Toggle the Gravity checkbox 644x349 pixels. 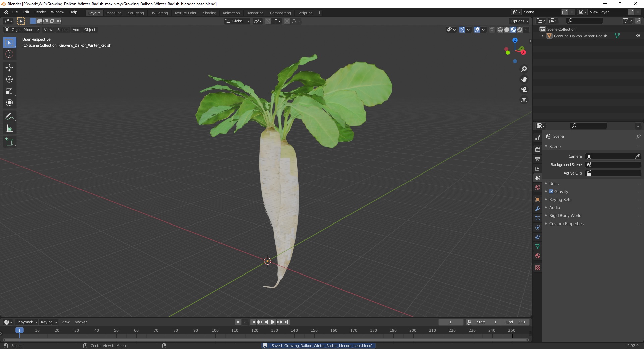551,191
